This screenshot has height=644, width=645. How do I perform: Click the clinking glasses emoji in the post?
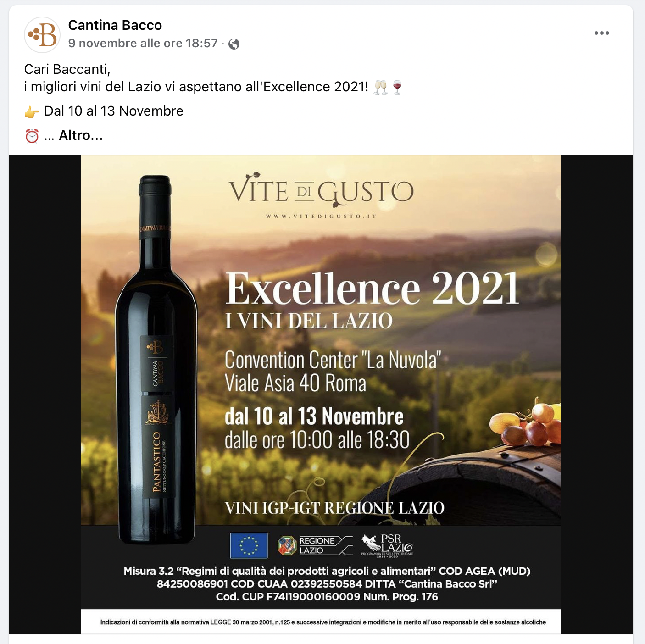(x=381, y=87)
